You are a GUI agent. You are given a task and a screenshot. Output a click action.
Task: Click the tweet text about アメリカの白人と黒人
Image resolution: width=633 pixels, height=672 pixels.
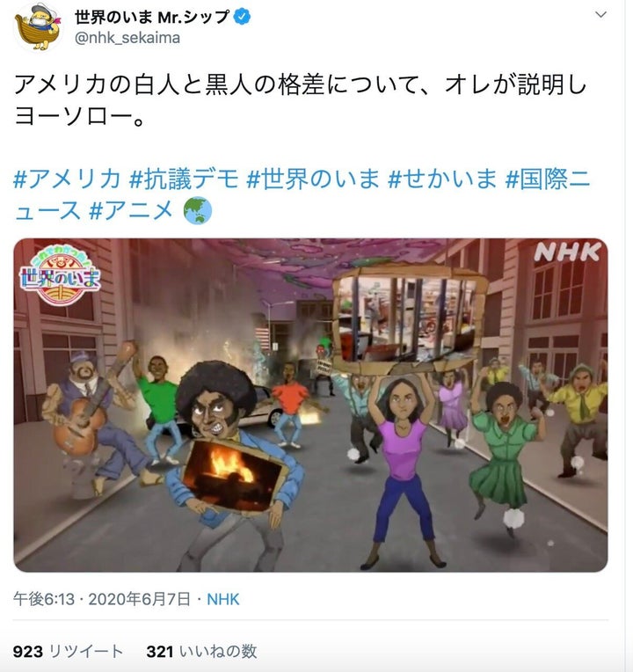300,99
